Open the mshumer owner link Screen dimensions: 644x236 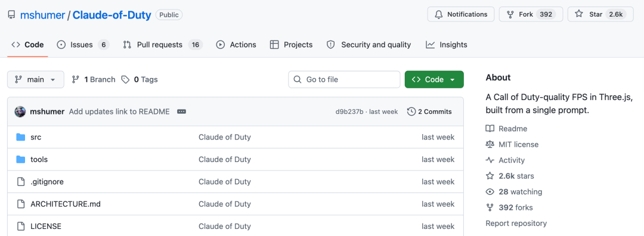43,15
